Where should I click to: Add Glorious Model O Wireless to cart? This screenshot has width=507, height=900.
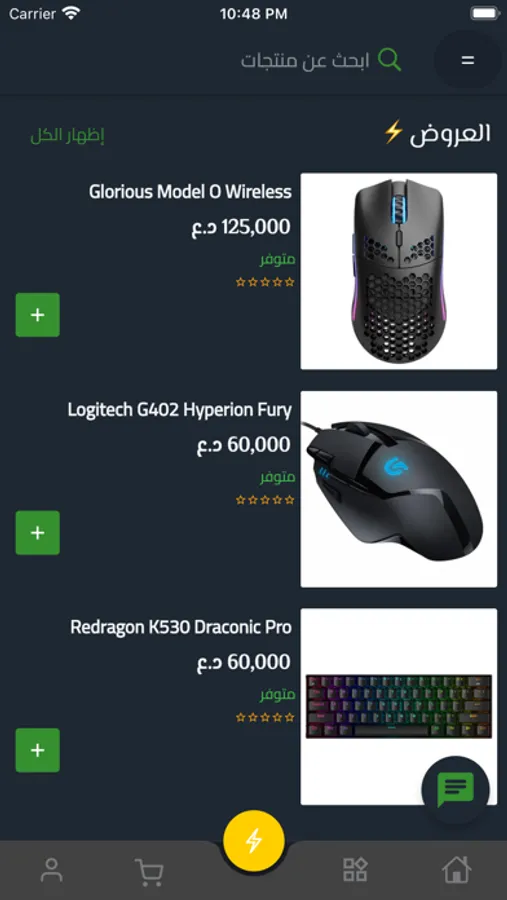37,315
